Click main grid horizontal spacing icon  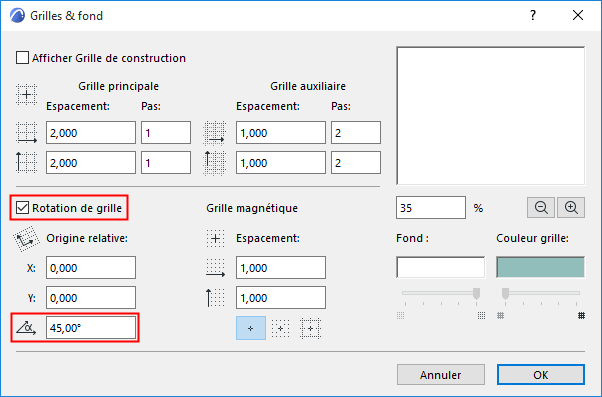click(x=26, y=133)
